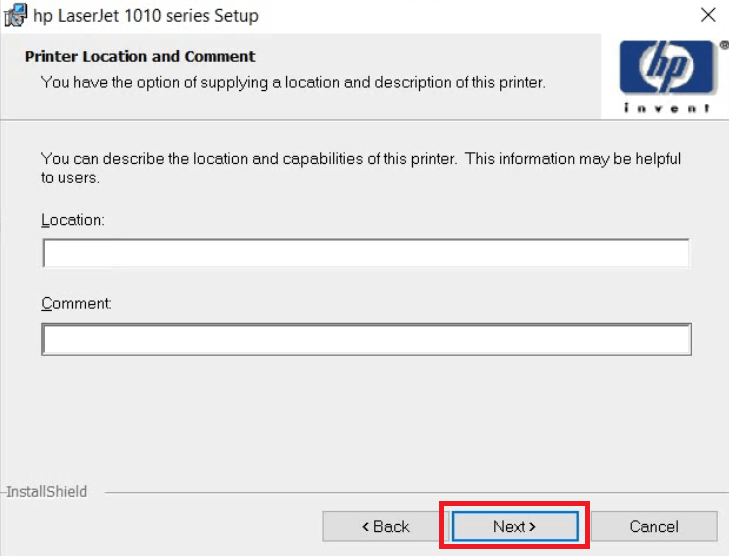729x556 pixels.
Task: Focus the Location text field
Action: point(365,254)
